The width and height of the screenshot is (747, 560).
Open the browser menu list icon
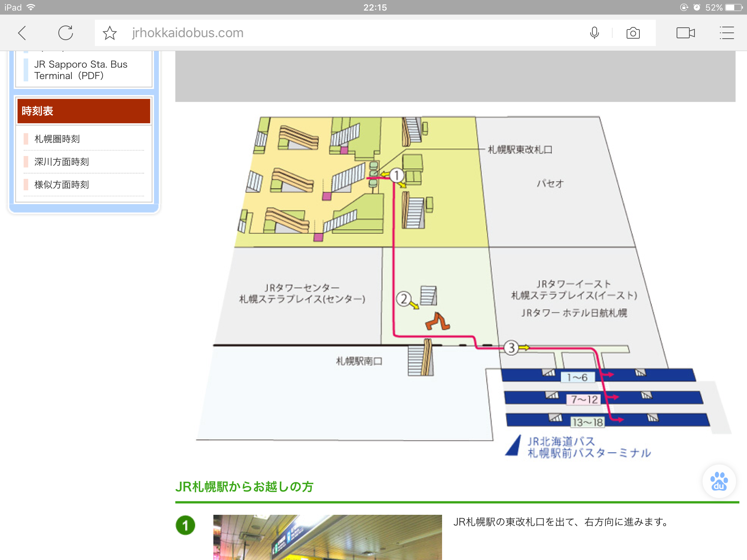pos(727,33)
